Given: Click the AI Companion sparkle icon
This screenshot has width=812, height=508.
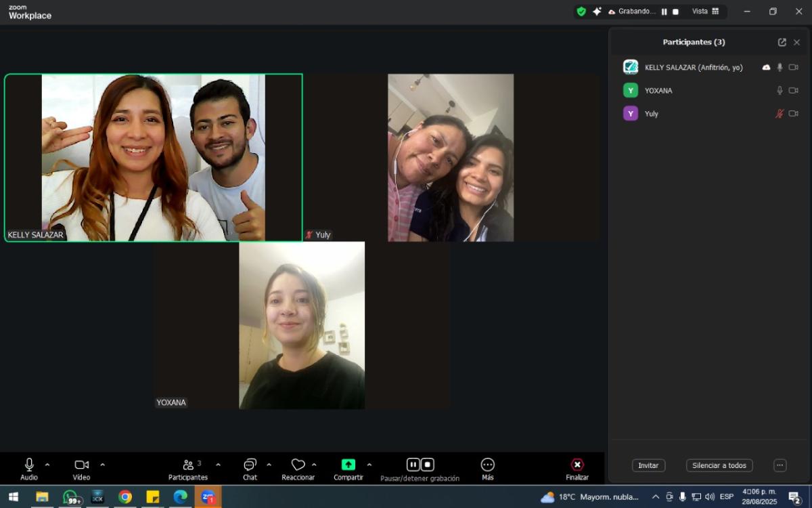Looking at the screenshot, I should tap(597, 12).
